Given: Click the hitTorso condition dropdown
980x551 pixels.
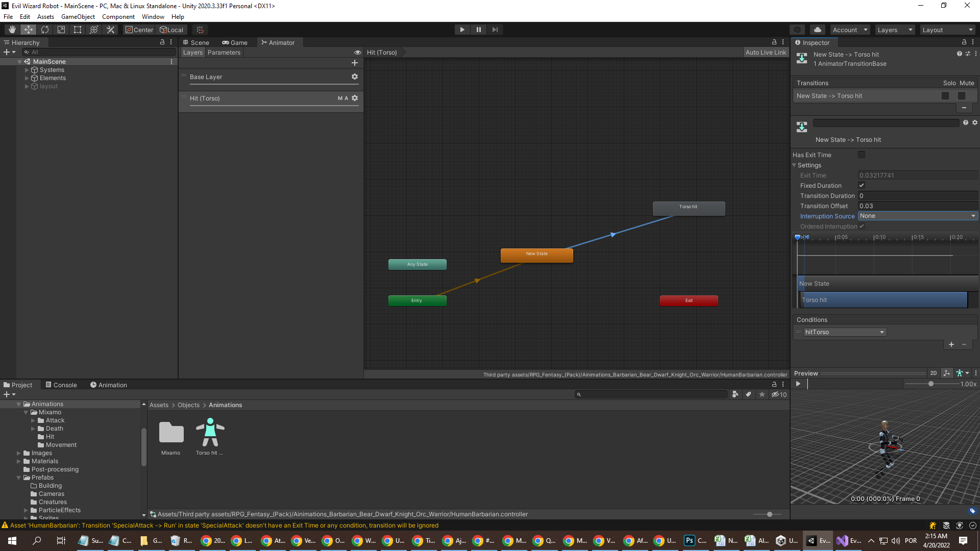Looking at the screenshot, I should point(843,332).
